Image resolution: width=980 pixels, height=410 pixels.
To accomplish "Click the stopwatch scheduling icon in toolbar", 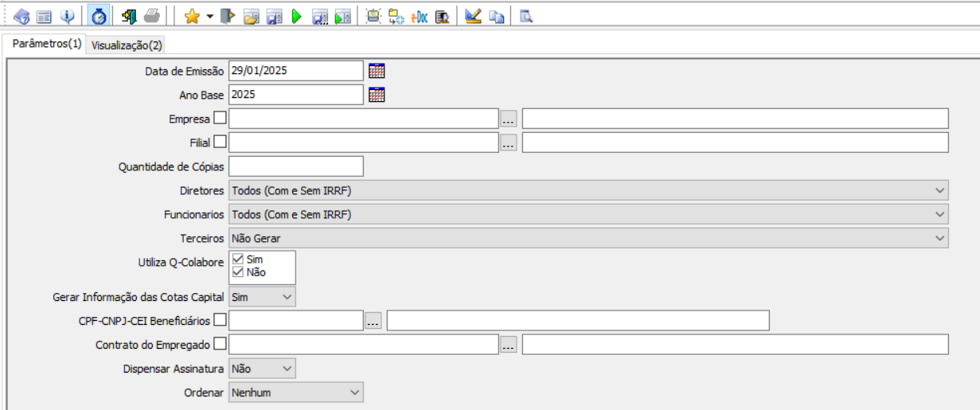I will [x=99, y=16].
